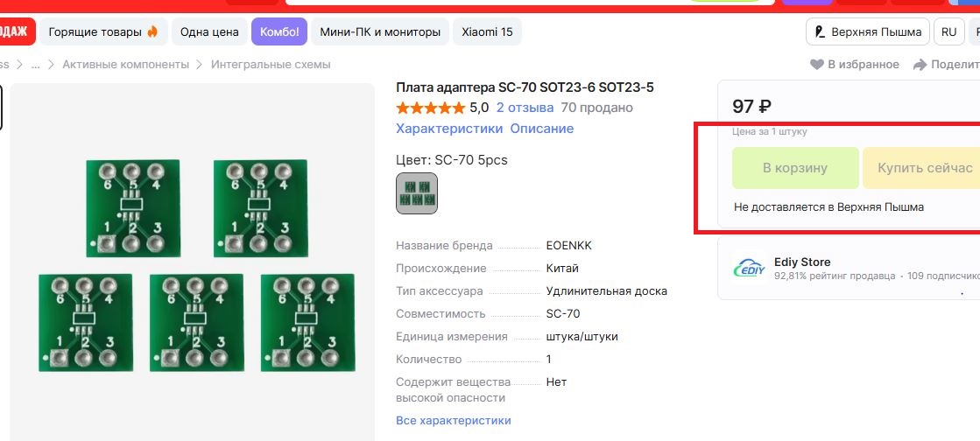This screenshot has height=441, width=980.
Task: Open the Одна цена tab
Action: click(x=209, y=31)
